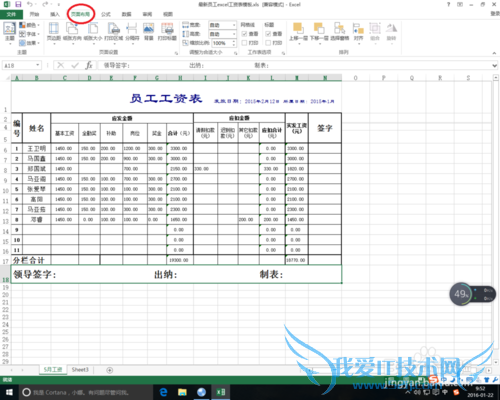Open File Explorer from taskbar
Viewport: 500px width, 400px height.
click(182, 392)
